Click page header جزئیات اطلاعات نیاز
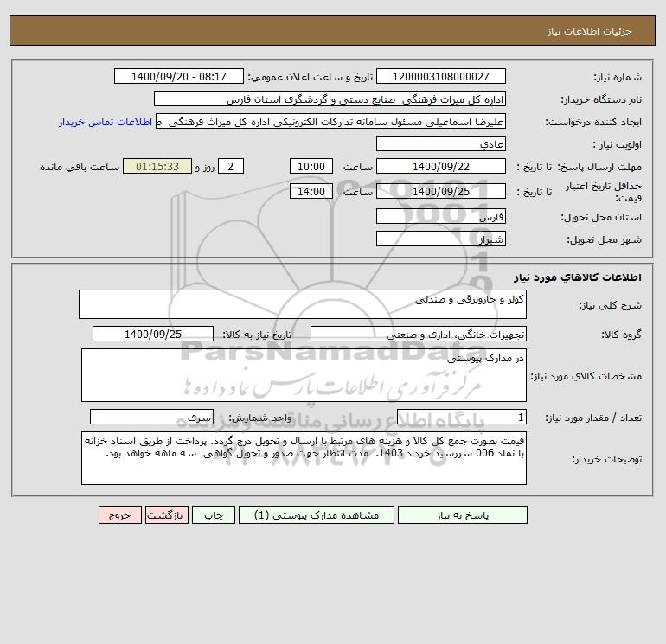 [x=590, y=31]
